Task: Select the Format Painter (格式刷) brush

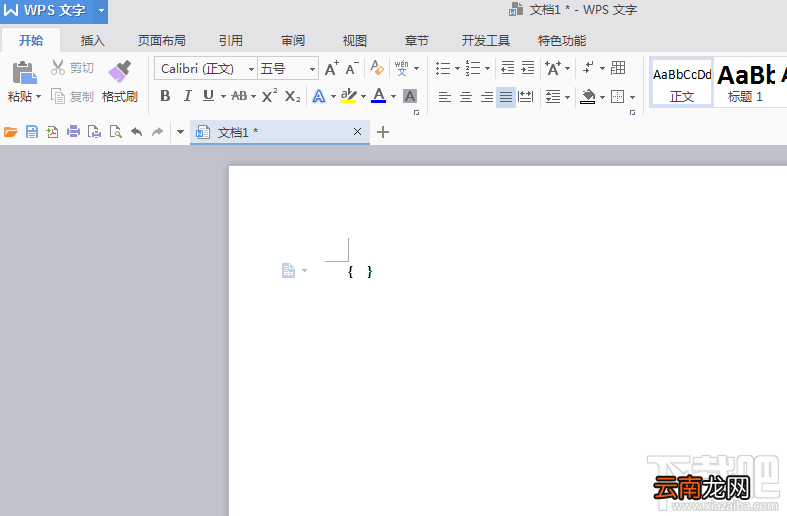Action: (119, 82)
